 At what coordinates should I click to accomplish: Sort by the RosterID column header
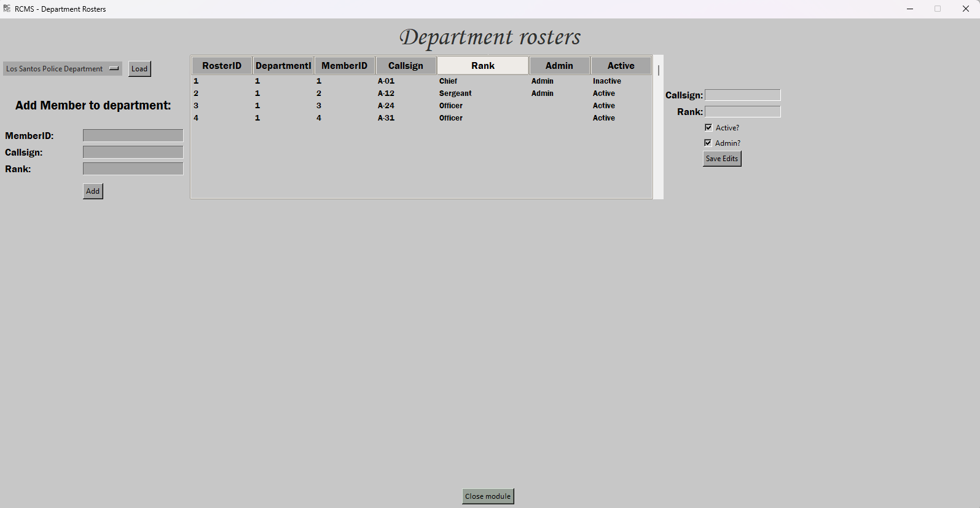tap(222, 66)
